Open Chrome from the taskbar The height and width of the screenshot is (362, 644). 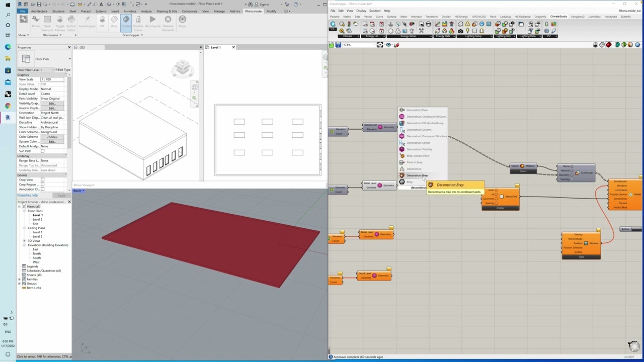[x=8, y=106]
